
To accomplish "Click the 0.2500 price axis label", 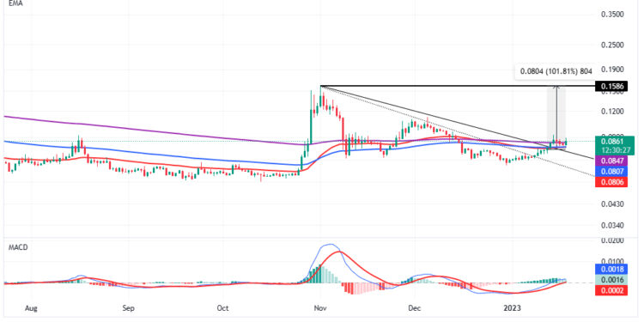I will 612,45.
